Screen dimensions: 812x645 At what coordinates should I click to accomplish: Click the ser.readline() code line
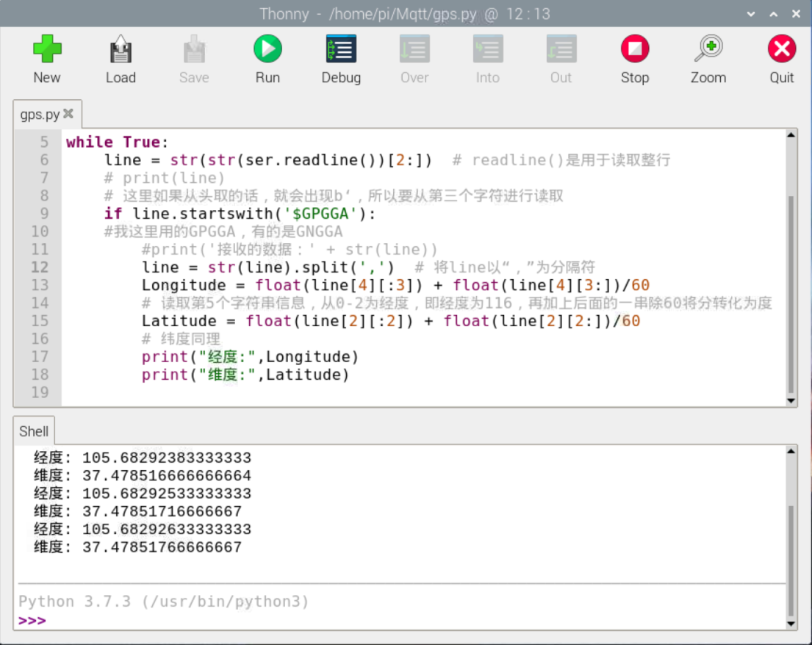pos(268,160)
